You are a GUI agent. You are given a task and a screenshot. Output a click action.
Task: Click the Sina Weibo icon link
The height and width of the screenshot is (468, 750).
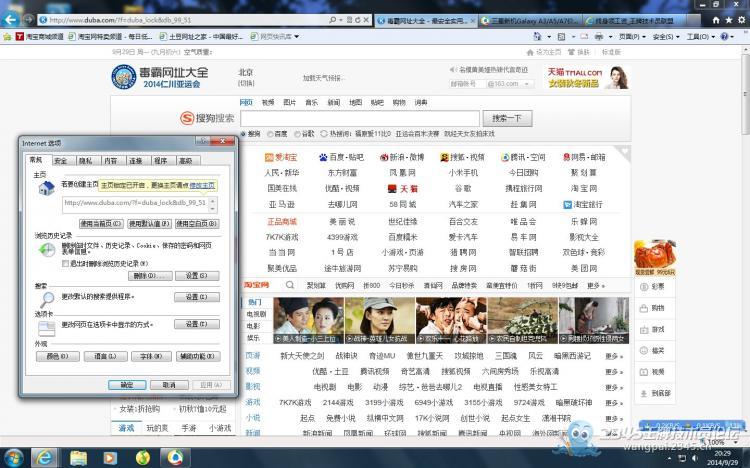[383, 157]
